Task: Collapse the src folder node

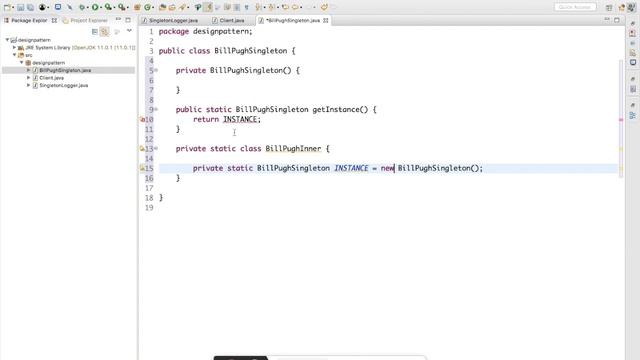Action: 14,55
